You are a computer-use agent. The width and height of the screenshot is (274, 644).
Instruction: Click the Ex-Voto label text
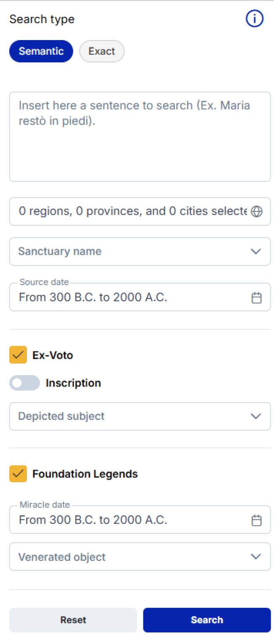click(x=53, y=355)
